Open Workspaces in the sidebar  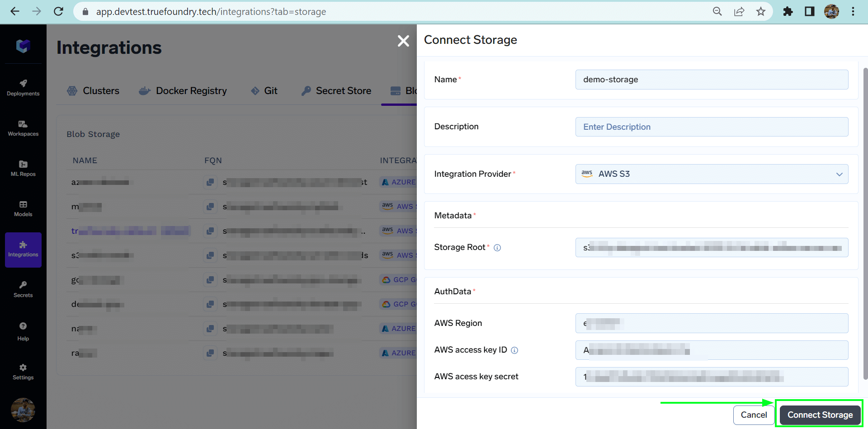click(x=23, y=128)
